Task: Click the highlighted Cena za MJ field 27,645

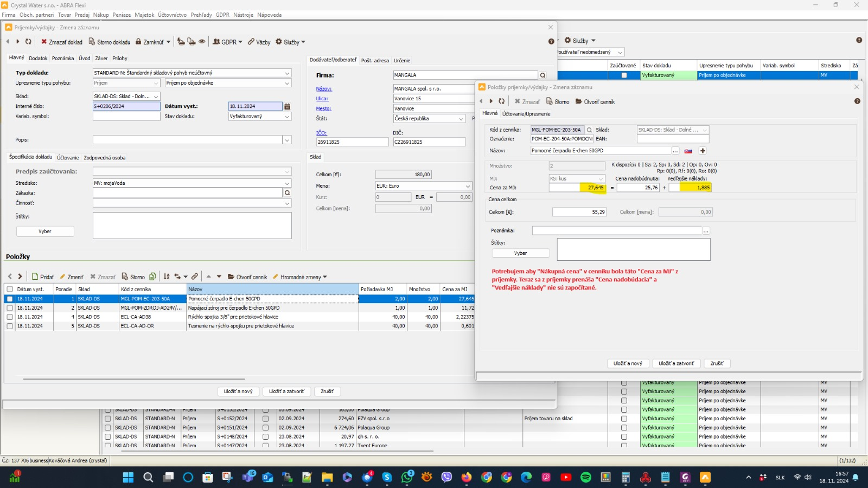Action: 577,188
